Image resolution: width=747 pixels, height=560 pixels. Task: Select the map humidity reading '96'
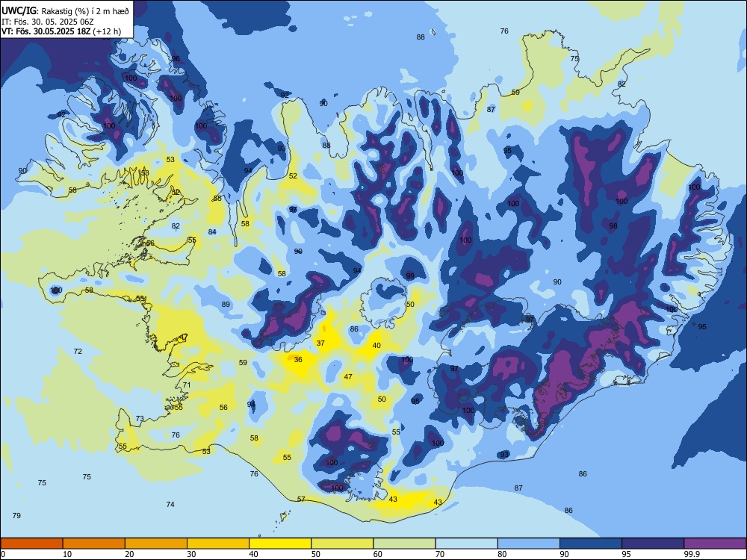(x=176, y=58)
